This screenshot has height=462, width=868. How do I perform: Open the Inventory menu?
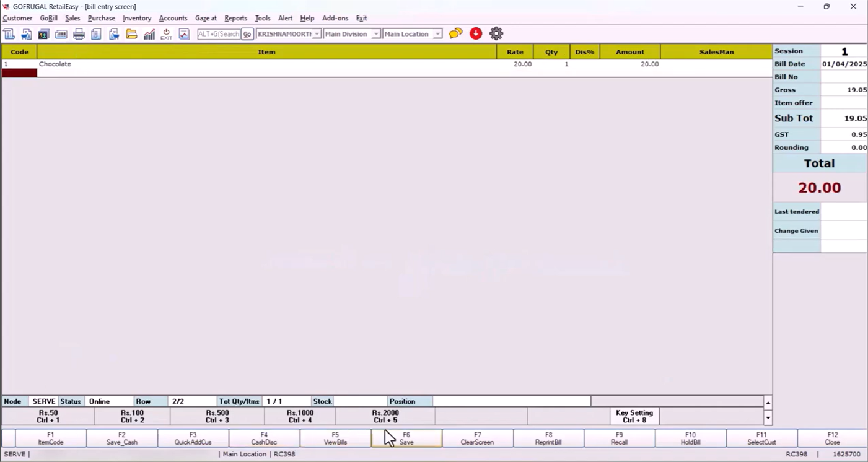coord(137,19)
